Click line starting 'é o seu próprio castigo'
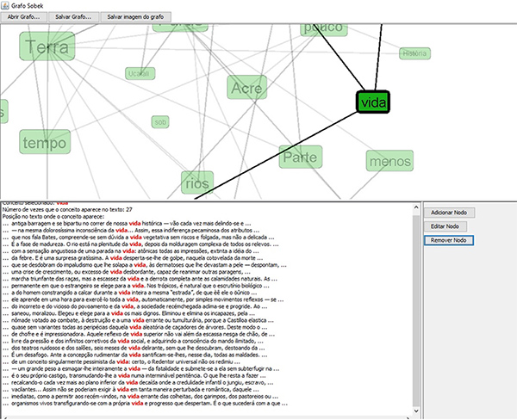517x420 pixels. pos(134,375)
